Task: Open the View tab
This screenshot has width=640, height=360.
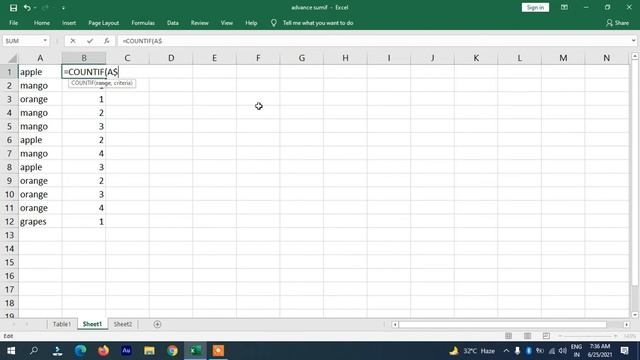Action: 227,23
